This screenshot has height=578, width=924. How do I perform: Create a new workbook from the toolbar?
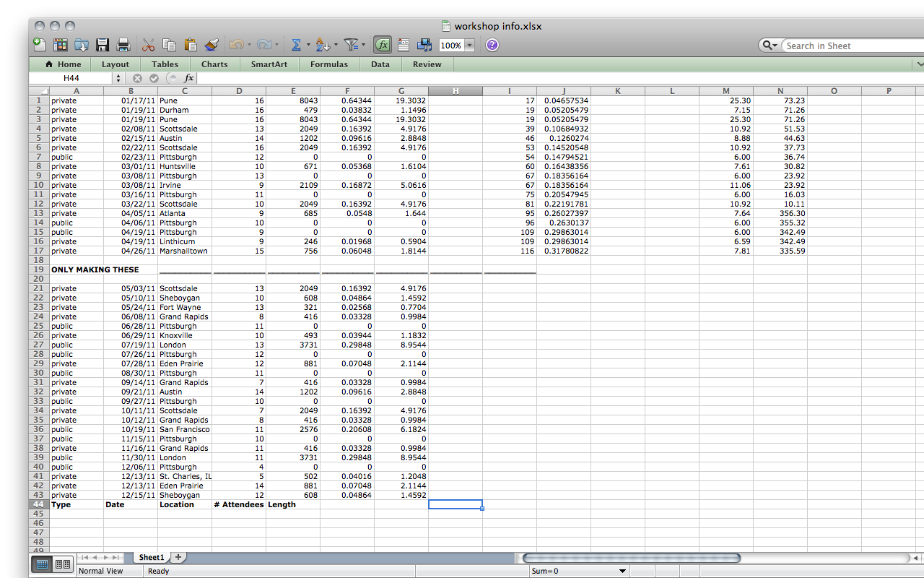pos(39,45)
